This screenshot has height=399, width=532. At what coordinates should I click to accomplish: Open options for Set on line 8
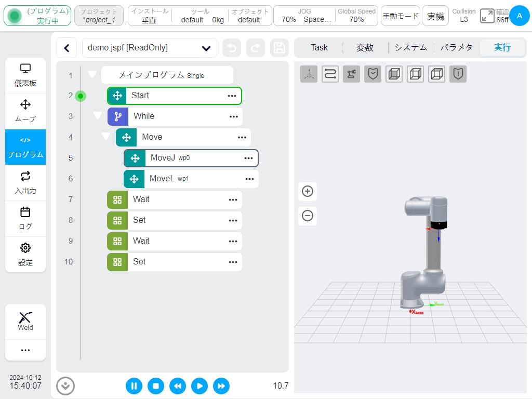tap(233, 220)
